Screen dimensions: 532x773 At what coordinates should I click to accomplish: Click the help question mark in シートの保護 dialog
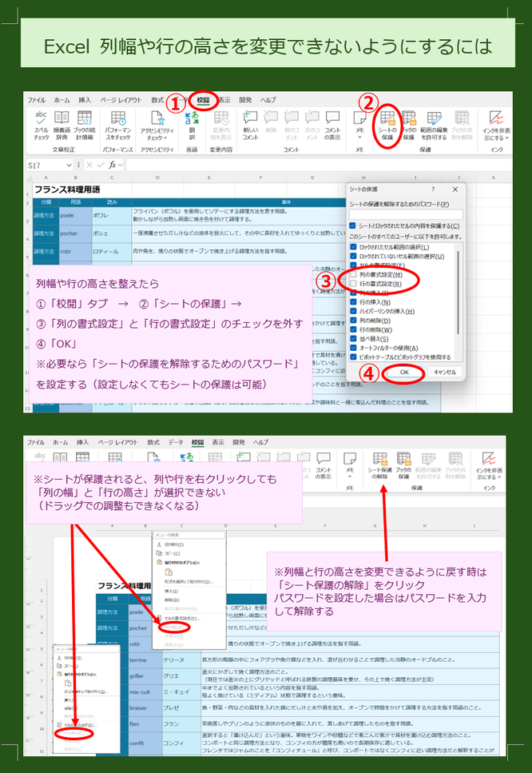pos(433,189)
